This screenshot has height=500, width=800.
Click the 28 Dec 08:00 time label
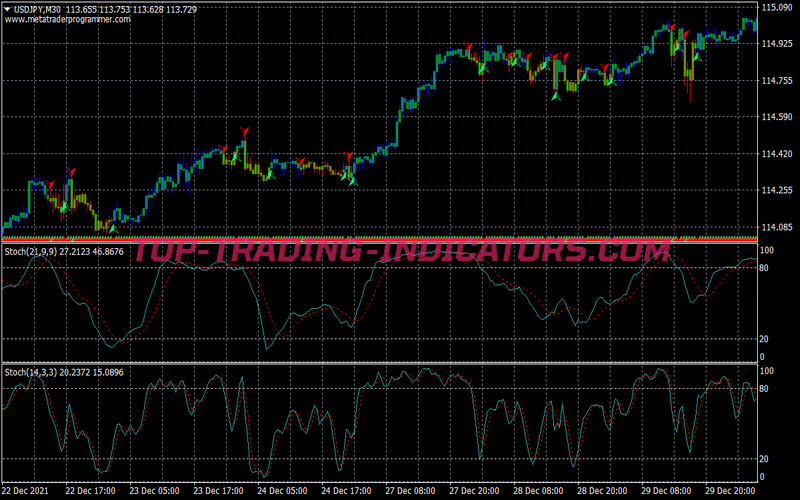coord(538,491)
